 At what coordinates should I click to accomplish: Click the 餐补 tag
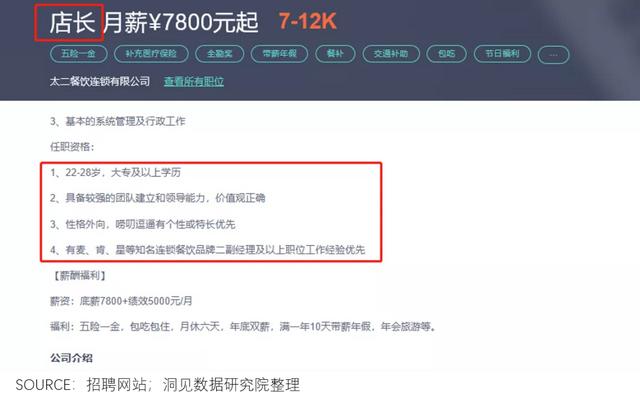335,54
